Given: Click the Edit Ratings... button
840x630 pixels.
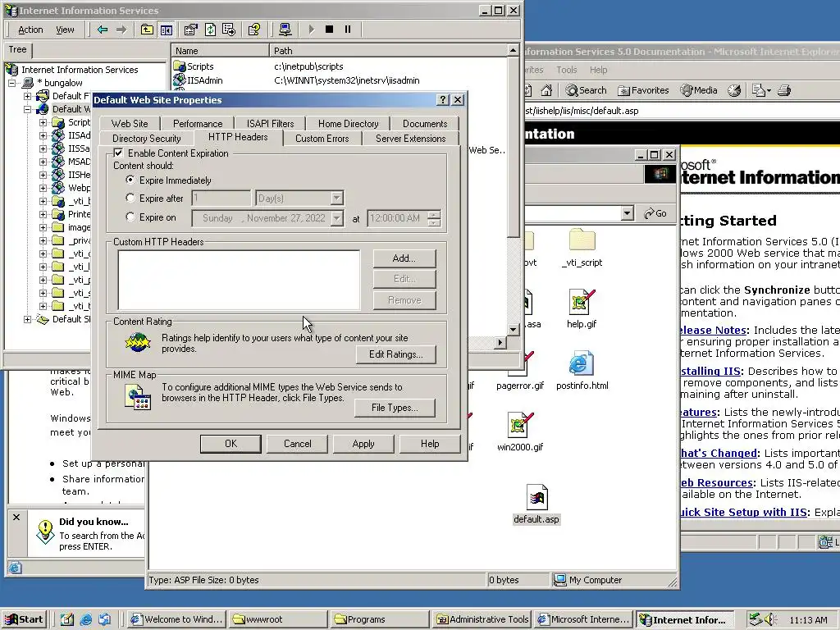Looking at the screenshot, I should tap(395, 354).
